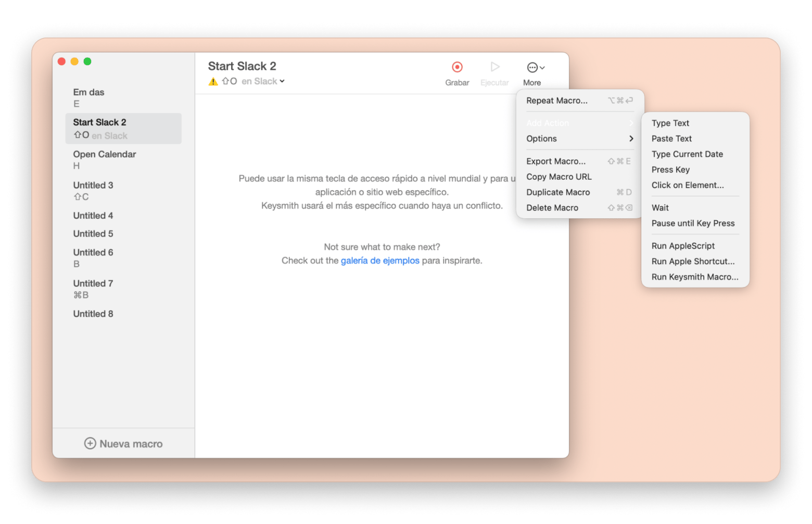This screenshot has width=812, height=524.
Task: Add Run Keysmith Macro... action
Action: pyautogui.click(x=695, y=277)
